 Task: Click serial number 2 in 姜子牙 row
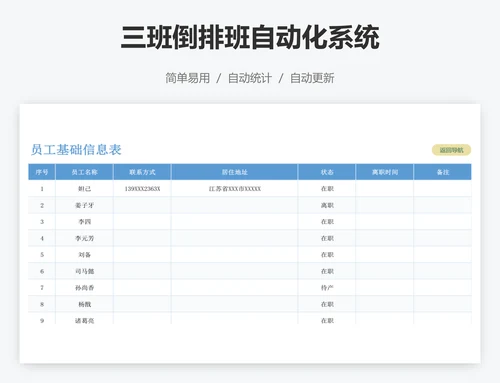coord(42,205)
